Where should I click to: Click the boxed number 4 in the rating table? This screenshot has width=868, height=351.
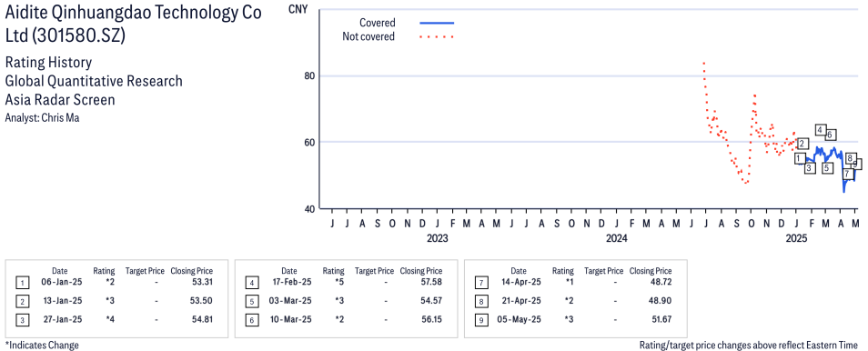click(x=251, y=283)
